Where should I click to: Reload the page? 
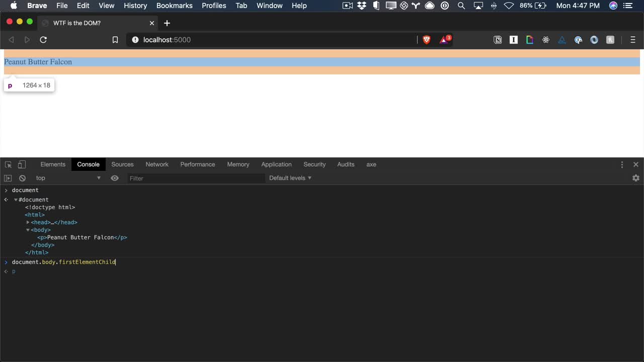43,40
